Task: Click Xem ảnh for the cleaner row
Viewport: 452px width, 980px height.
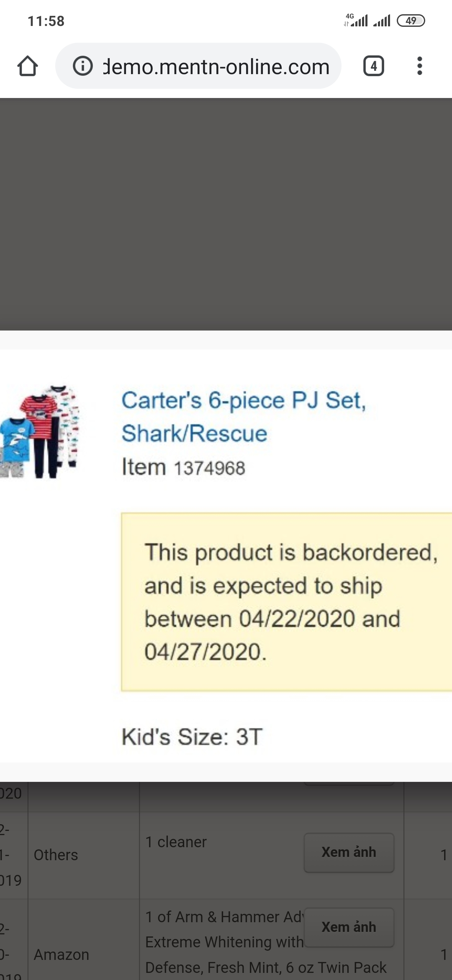Action: [349, 852]
